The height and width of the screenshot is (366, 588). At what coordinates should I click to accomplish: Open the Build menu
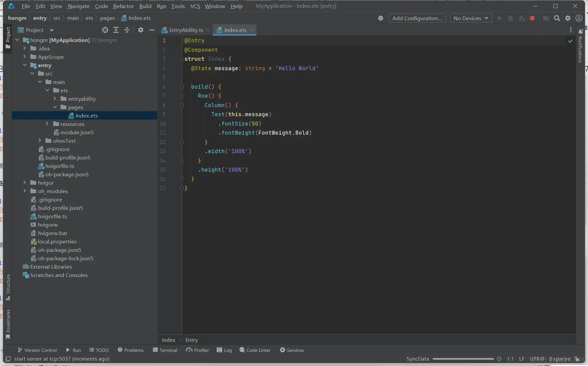[145, 6]
